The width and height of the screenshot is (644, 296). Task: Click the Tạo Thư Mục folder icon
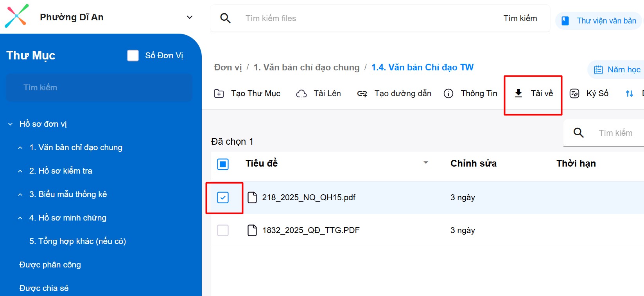click(219, 93)
